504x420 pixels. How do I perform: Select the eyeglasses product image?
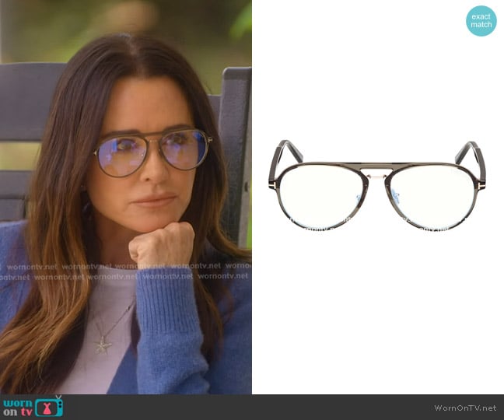click(x=377, y=186)
